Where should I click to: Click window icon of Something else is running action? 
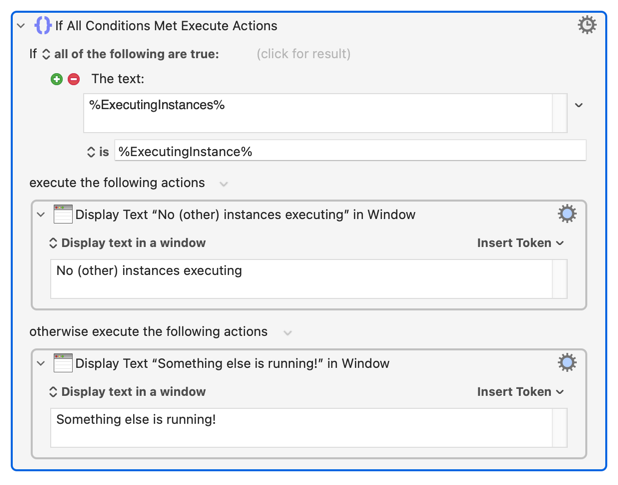point(63,363)
